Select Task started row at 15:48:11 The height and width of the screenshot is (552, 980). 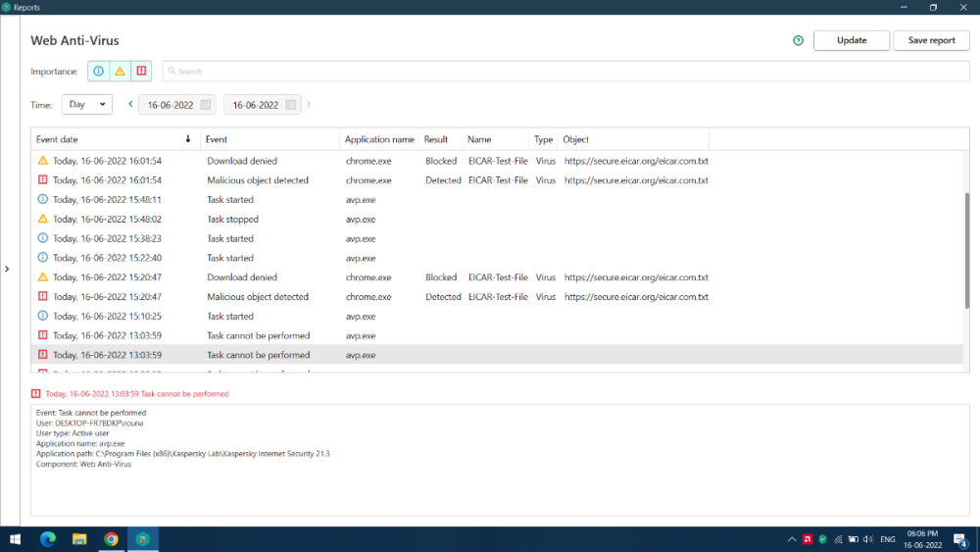click(x=497, y=199)
